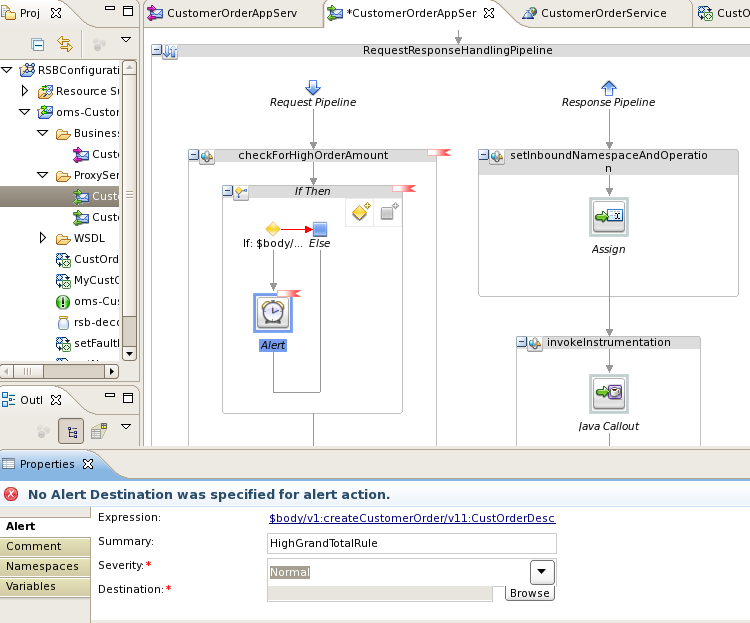Open Outline panel view menu triangle
This screenshot has height=623, width=750.
[x=126, y=426]
